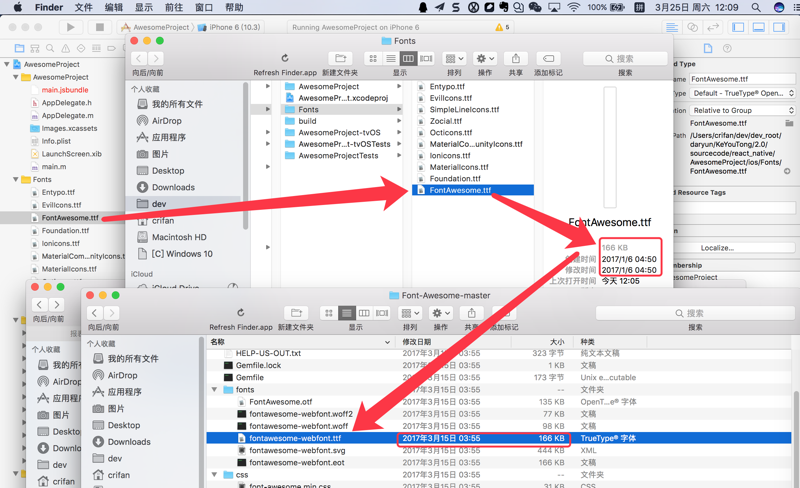The width and height of the screenshot is (800, 488).
Task: Toggle Xcode navigator panel visibility button
Action: tap(738, 27)
